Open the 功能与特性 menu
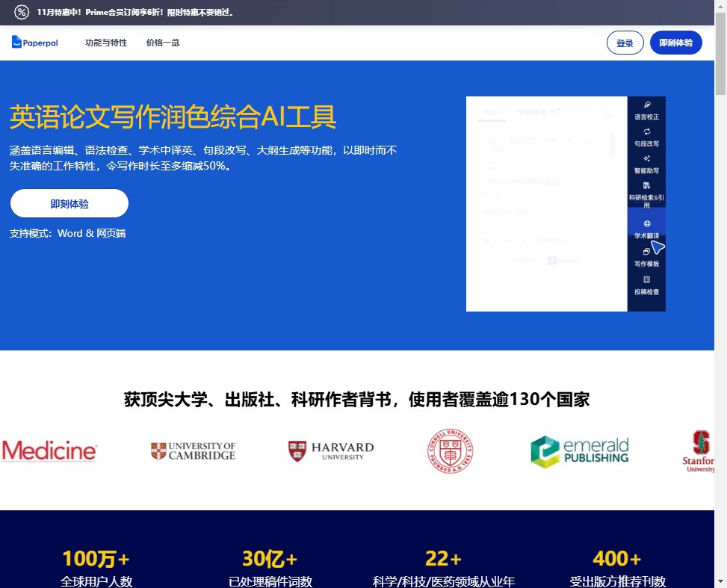This screenshot has height=588, width=727. pos(106,43)
